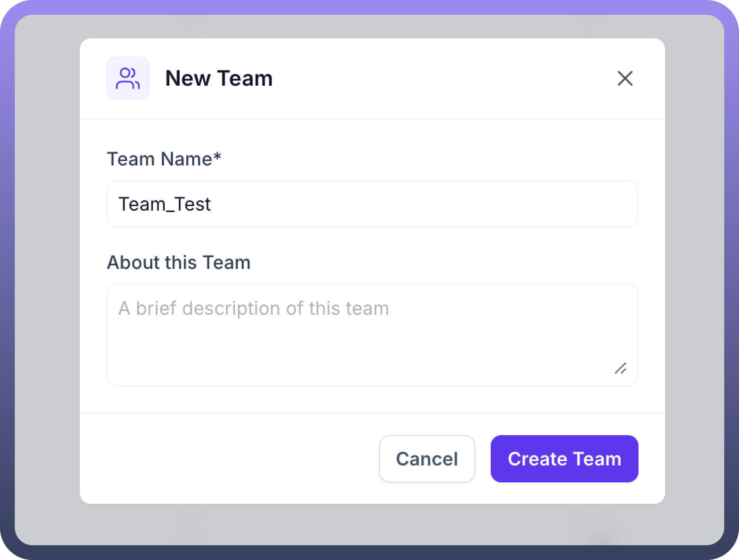Screen dimensions: 739x560
Task: Click the About this Team label
Action: coord(178,263)
